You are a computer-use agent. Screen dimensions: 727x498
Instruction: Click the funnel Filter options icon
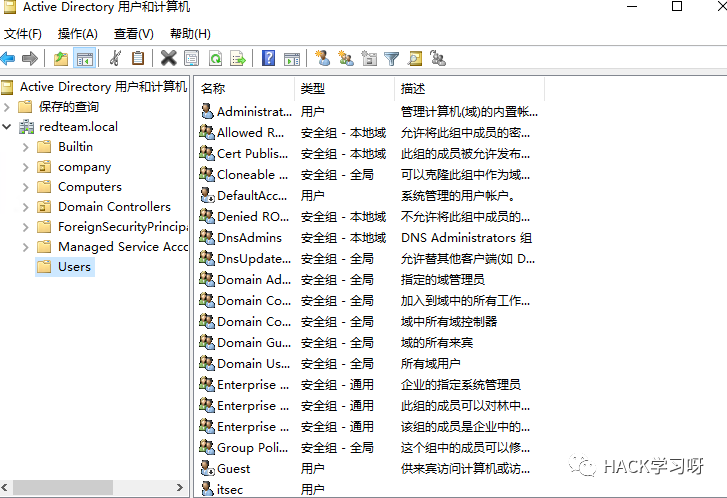click(392, 58)
